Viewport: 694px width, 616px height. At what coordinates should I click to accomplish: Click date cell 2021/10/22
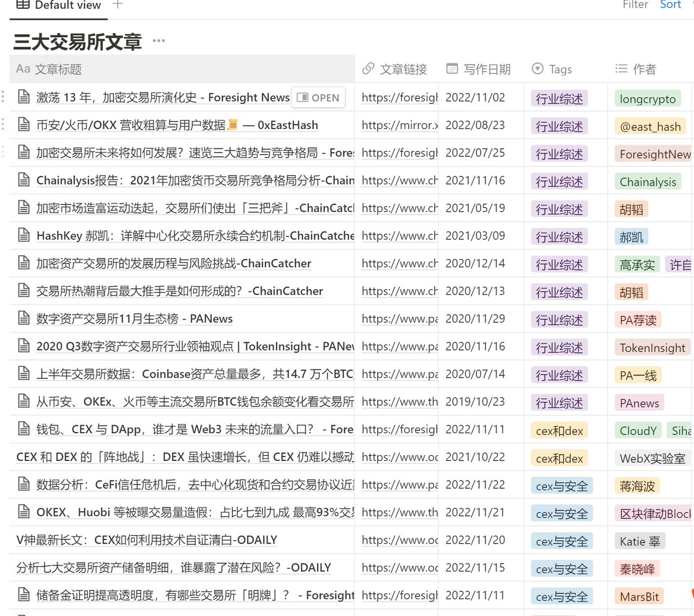475,457
